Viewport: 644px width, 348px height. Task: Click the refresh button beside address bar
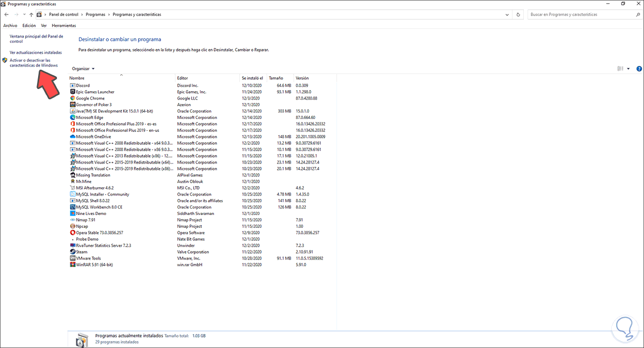click(x=519, y=14)
